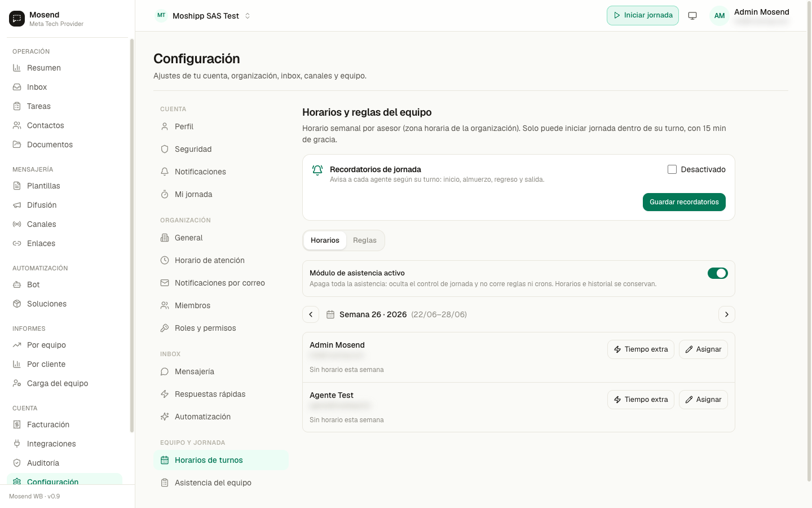Click the Iniciar jornada button

click(643, 16)
